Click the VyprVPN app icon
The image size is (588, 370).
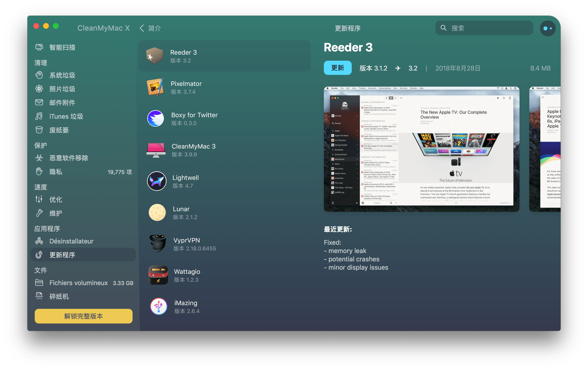(158, 243)
